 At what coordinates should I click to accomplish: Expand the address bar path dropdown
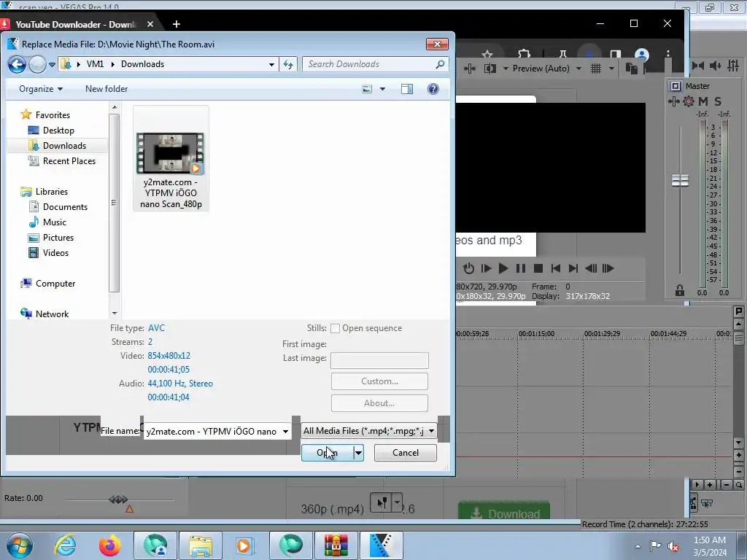271,64
